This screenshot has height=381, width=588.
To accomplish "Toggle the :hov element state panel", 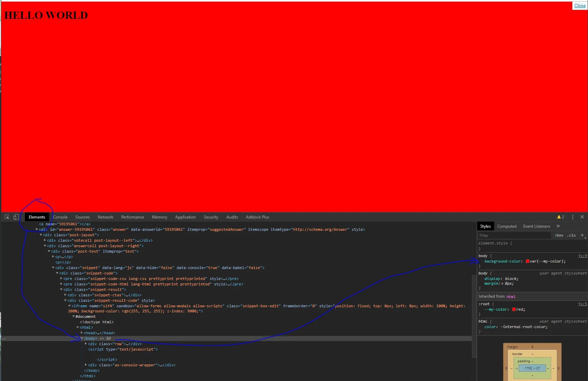I will 559,235.
